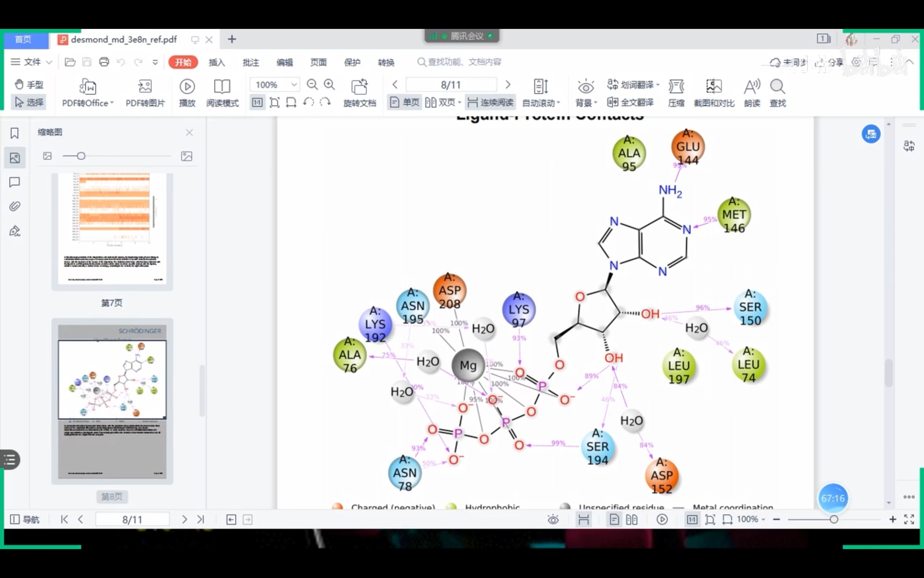Jump to last page in status bar
Viewport: 924px width, 578px height.
[x=201, y=519]
